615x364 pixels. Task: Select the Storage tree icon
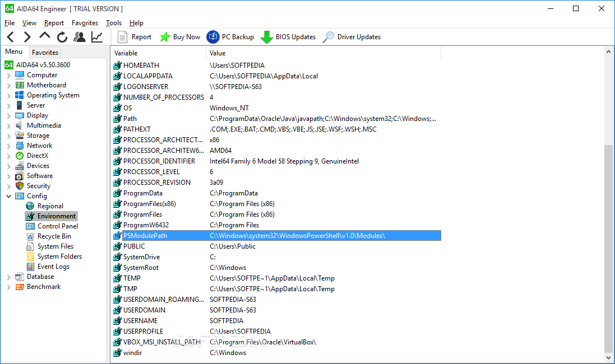(20, 136)
